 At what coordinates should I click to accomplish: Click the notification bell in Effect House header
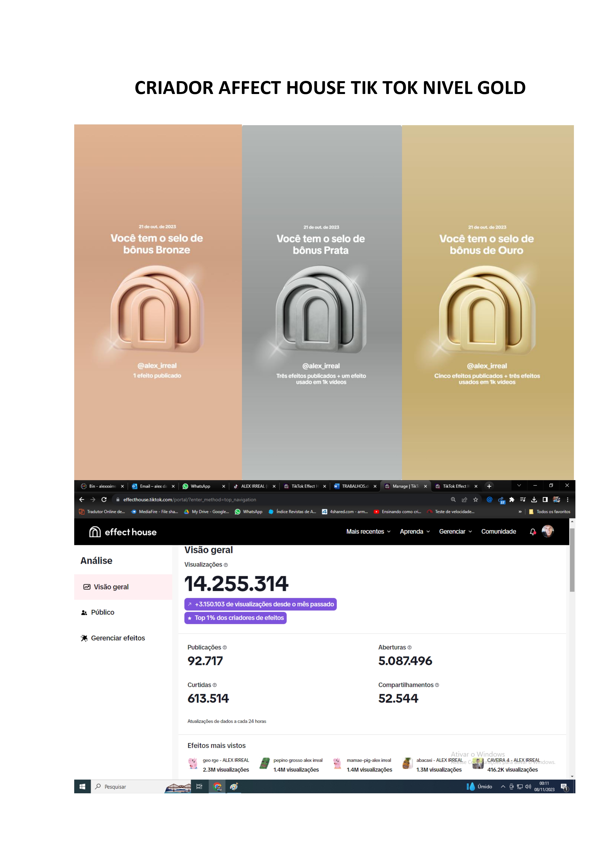point(533,532)
